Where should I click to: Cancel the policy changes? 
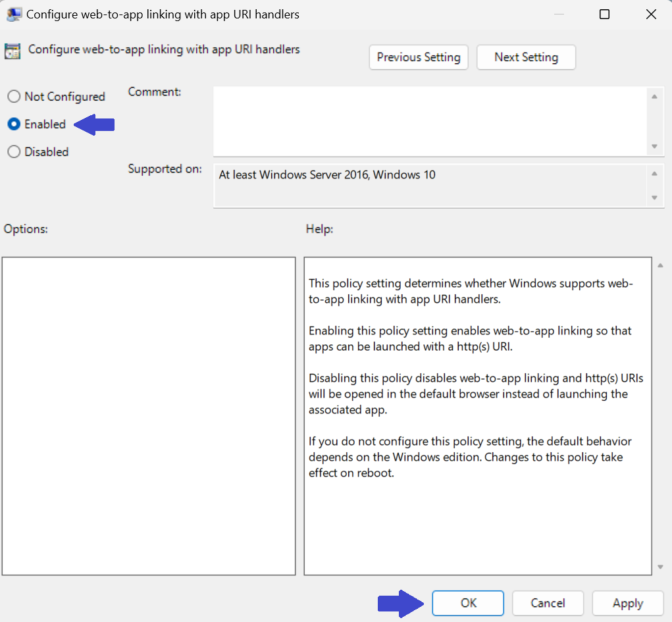click(x=548, y=603)
